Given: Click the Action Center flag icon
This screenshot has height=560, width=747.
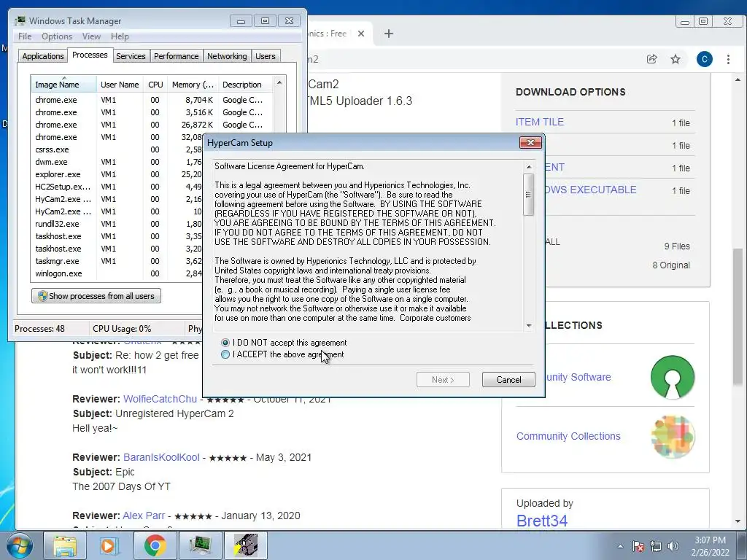Looking at the screenshot, I should point(638,546).
